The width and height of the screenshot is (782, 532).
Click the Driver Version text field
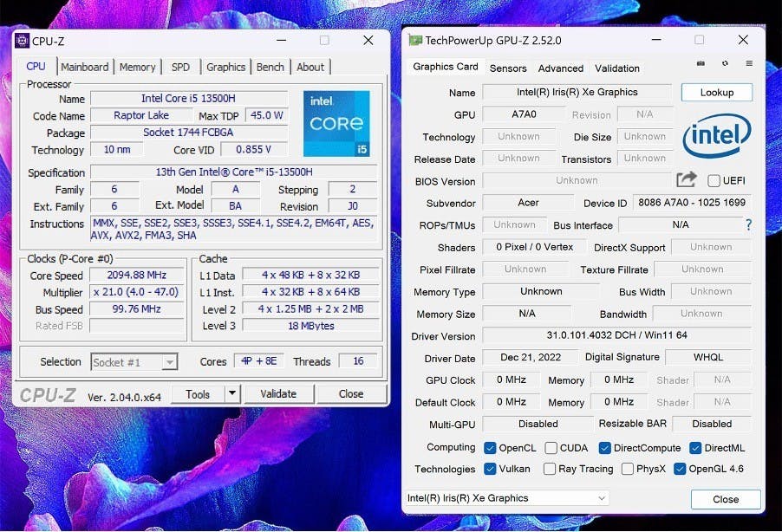(616, 336)
